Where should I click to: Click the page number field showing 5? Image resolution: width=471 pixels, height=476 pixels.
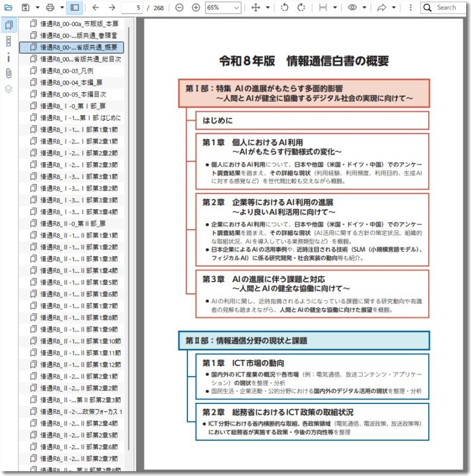coord(133,8)
